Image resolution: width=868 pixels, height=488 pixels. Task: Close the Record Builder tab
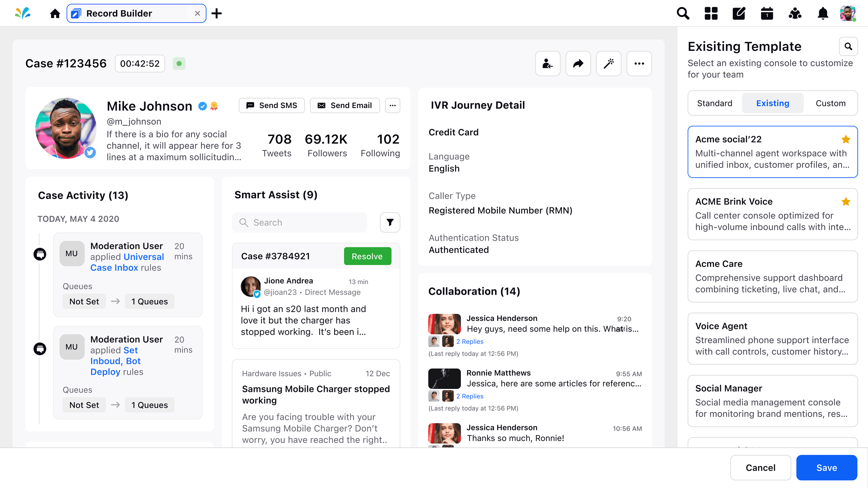click(x=197, y=13)
